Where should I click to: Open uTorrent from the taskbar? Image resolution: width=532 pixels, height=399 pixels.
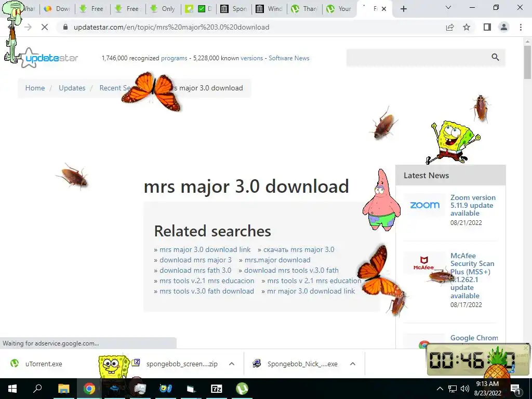point(242,389)
